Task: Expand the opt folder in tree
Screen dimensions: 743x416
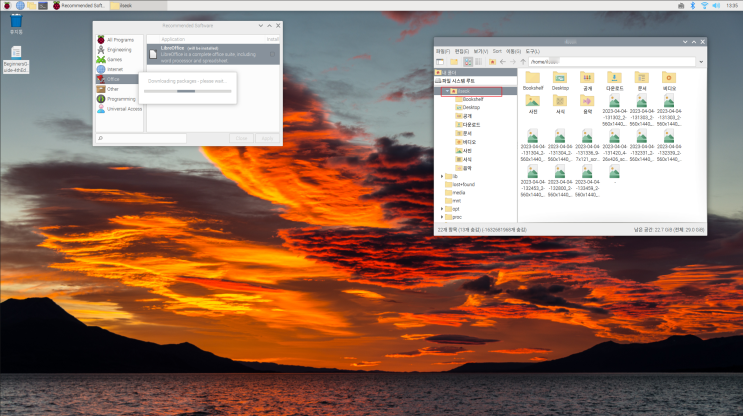Action: point(442,209)
